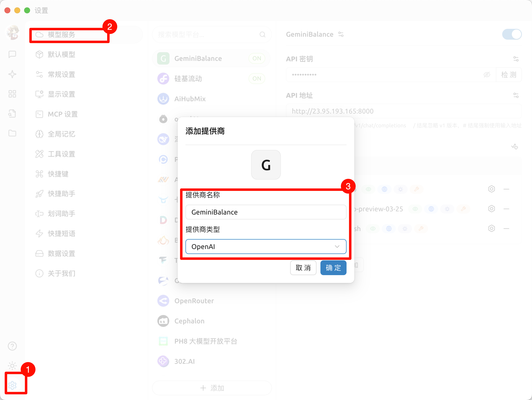Click the files folder icon in sidebar
The width and height of the screenshot is (532, 400).
click(12, 133)
